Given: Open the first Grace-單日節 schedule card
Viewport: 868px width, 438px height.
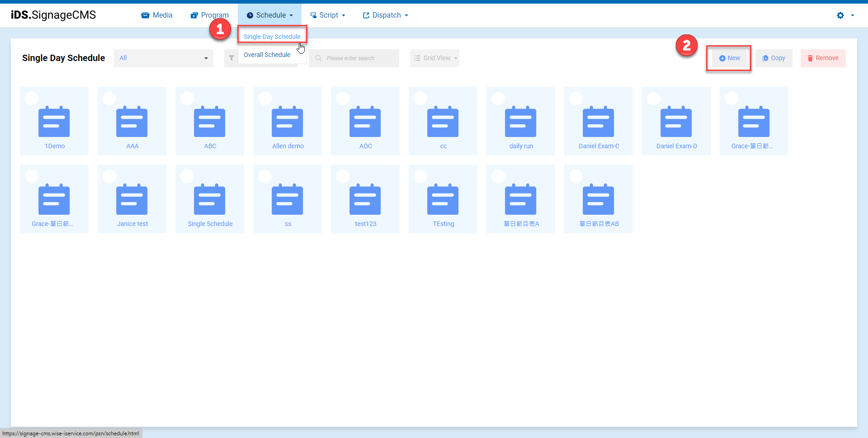Looking at the screenshot, I should [754, 121].
